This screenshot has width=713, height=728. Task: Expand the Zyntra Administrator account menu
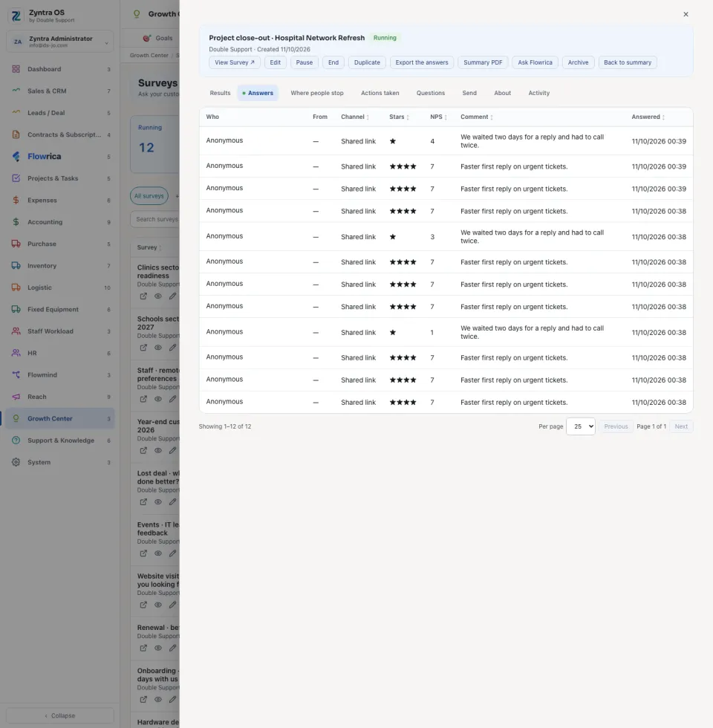(60, 42)
